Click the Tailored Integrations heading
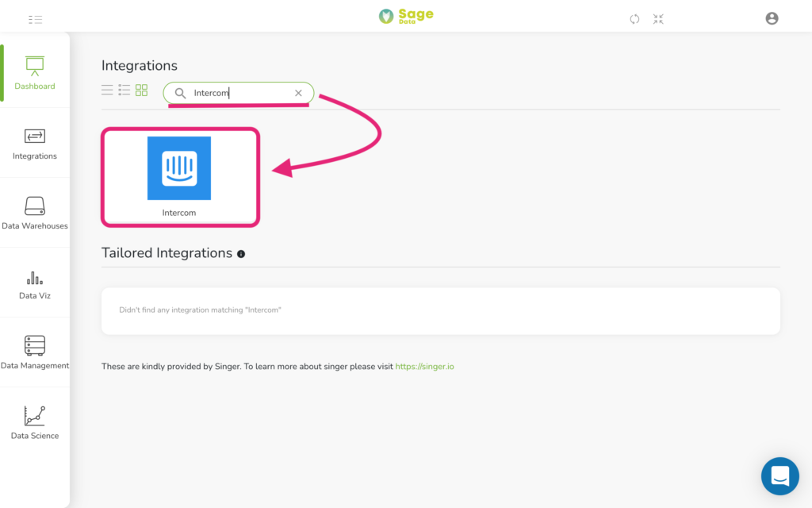This screenshot has height=508, width=812. (167, 253)
